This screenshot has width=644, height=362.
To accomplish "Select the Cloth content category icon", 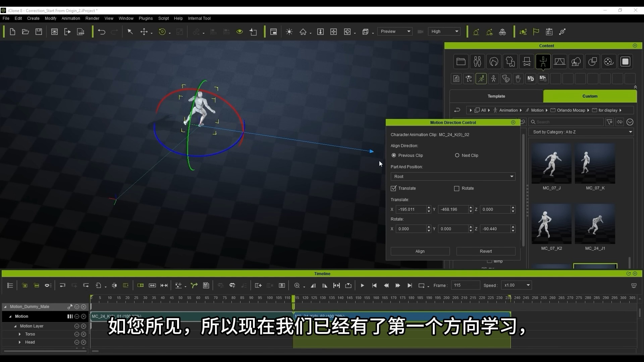I will 510,62.
